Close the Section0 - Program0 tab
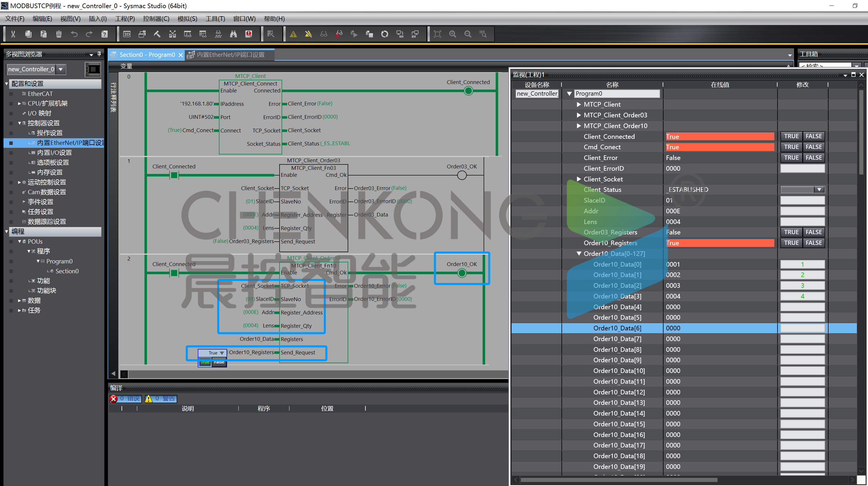 pos(181,55)
